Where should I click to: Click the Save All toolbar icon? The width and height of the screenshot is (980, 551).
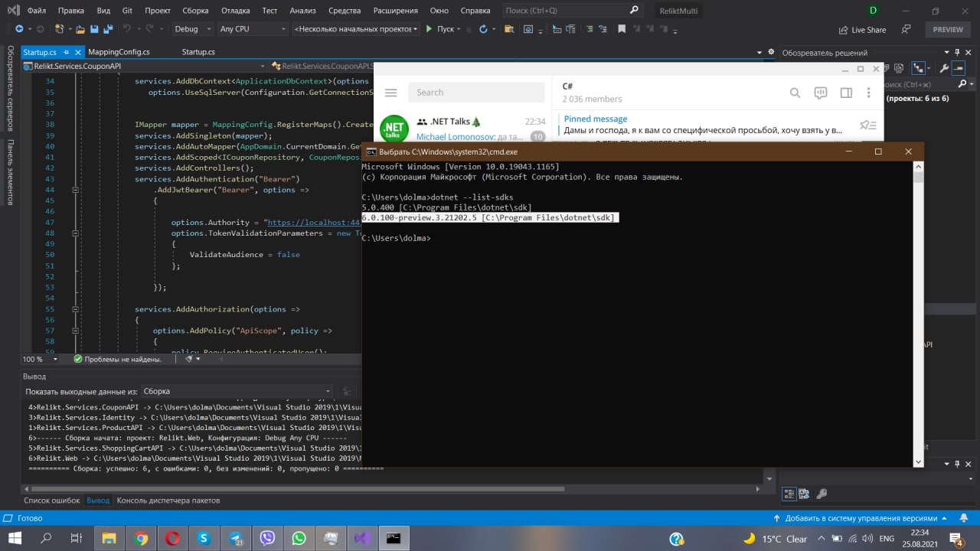tap(107, 29)
